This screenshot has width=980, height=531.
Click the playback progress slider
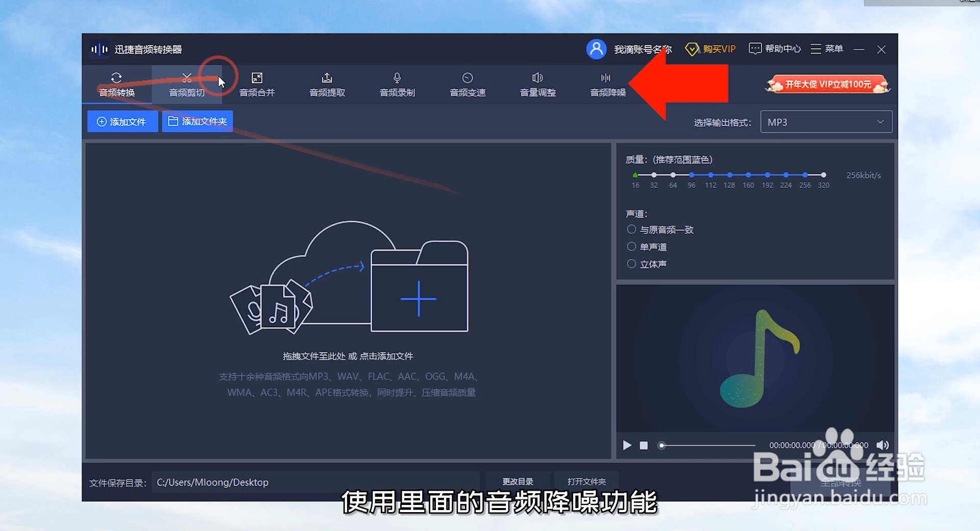click(x=707, y=445)
